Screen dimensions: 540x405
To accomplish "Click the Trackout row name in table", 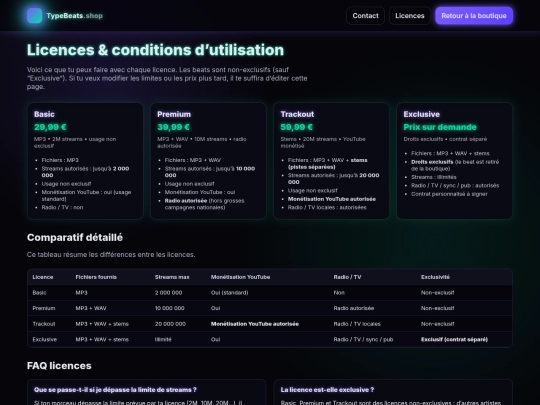I will [x=44, y=324].
